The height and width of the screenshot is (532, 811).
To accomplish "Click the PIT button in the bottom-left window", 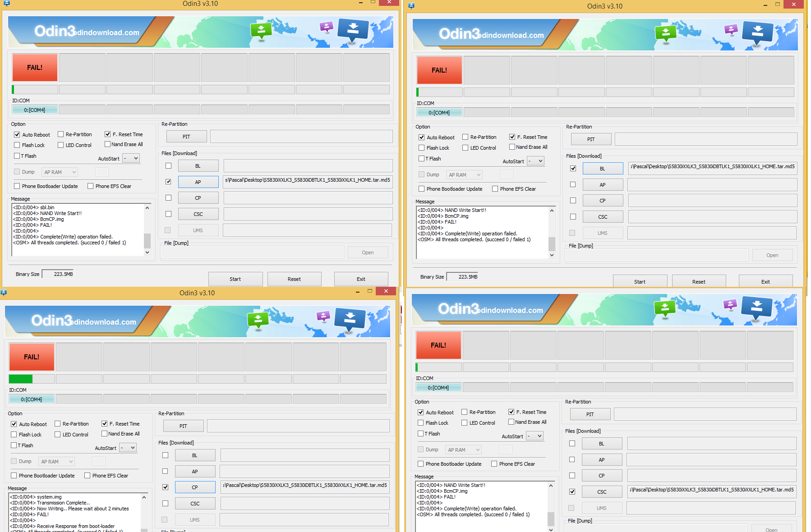I will [184, 426].
